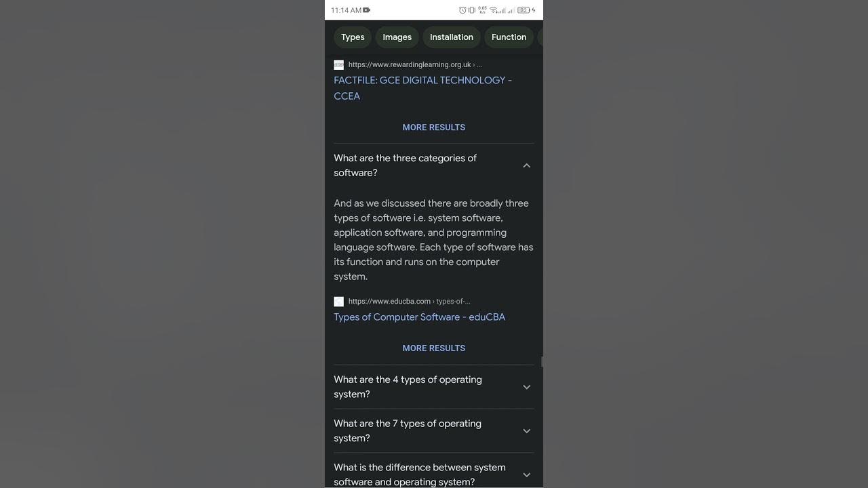The width and height of the screenshot is (868, 488).
Task: Expand the 7 types of operating system question
Action: pos(526,431)
